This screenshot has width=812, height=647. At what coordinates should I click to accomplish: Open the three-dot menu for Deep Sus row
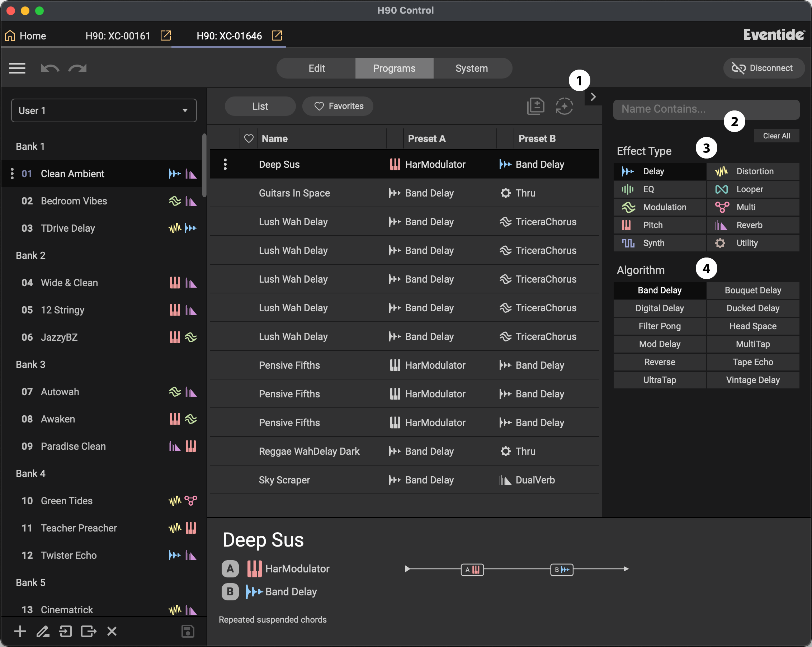(225, 164)
